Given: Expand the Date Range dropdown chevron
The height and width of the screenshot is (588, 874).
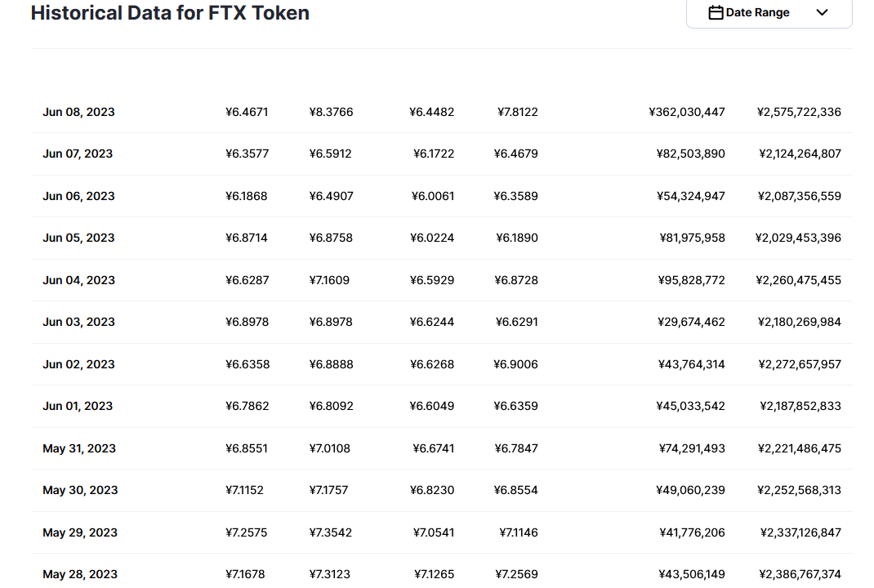Looking at the screenshot, I should point(823,12).
